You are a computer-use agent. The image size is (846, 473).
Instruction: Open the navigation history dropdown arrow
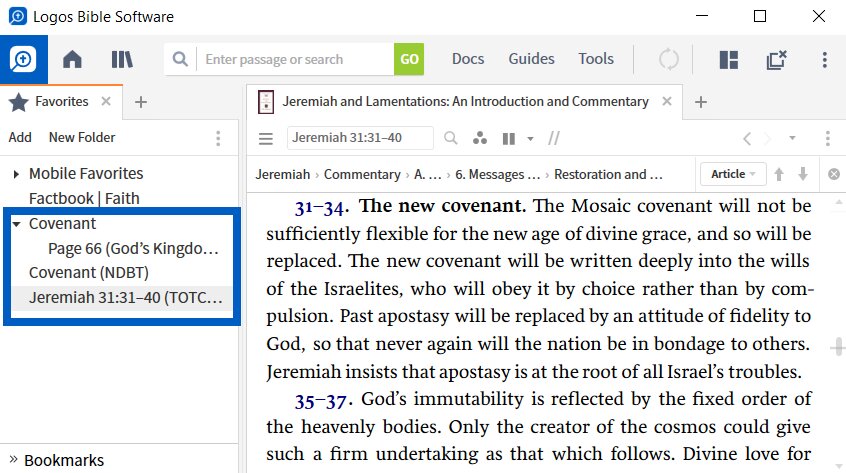(x=792, y=138)
